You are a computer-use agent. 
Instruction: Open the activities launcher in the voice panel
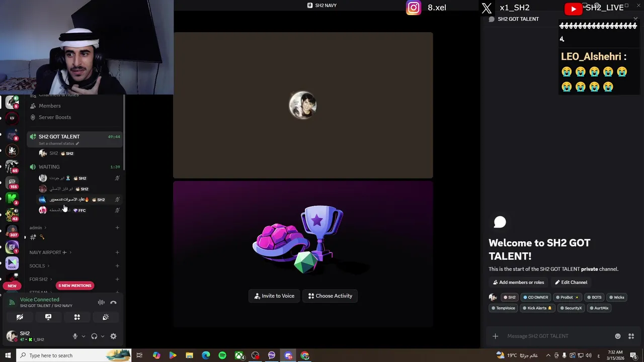pos(77,317)
